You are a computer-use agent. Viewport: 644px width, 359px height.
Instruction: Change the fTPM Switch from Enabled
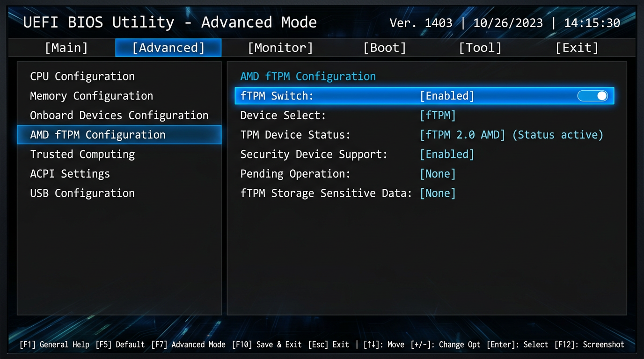[x=447, y=95]
